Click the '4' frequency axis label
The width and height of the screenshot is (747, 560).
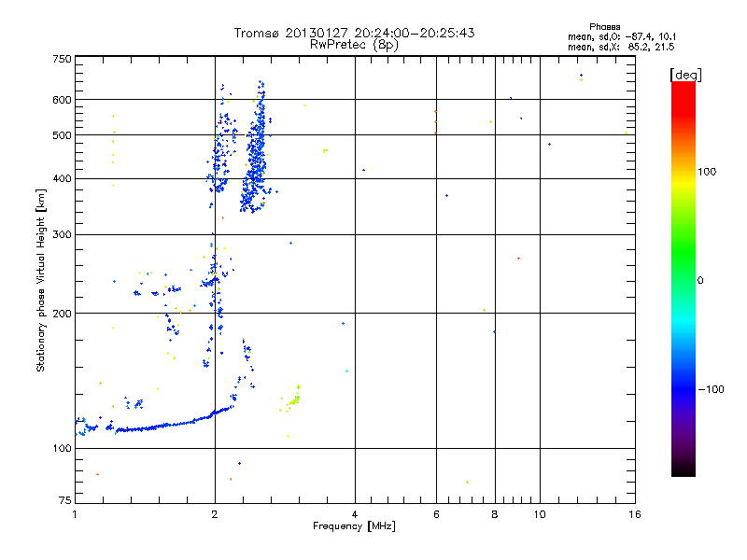click(x=355, y=514)
